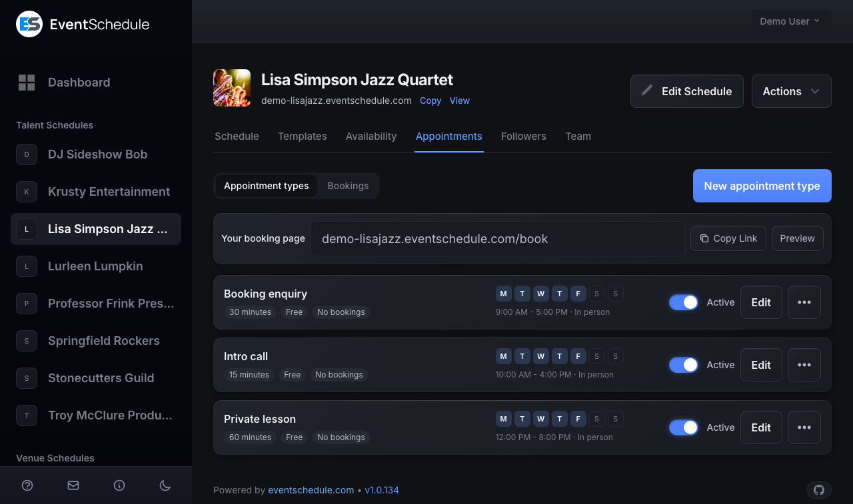Open more options for Intro call
The height and width of the screenshot is (504, 853).
[x=804, y=365]
